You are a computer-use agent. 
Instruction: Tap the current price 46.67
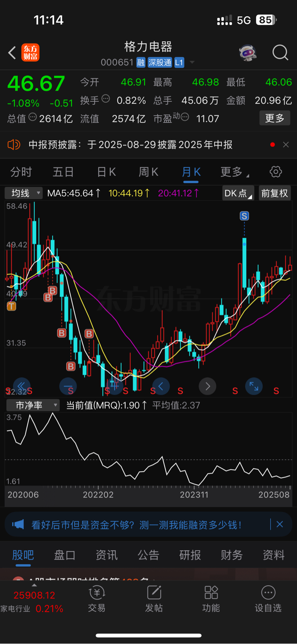[36, 84]
